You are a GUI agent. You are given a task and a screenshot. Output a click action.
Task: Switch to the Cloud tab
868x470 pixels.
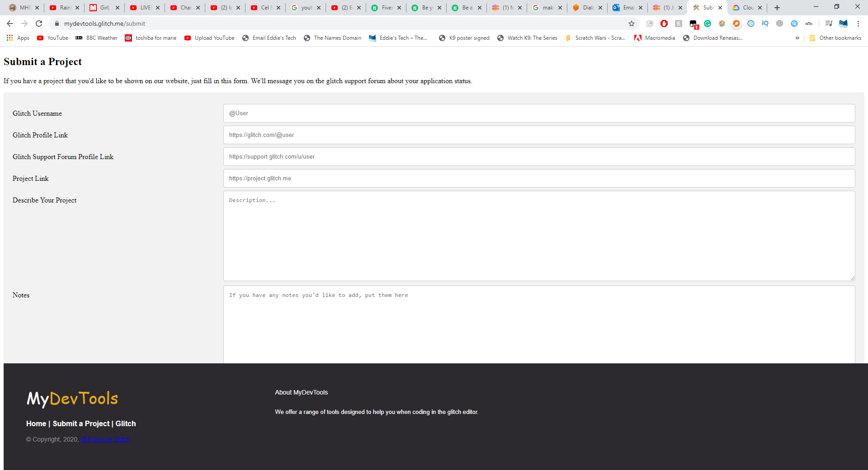point(747,8)
